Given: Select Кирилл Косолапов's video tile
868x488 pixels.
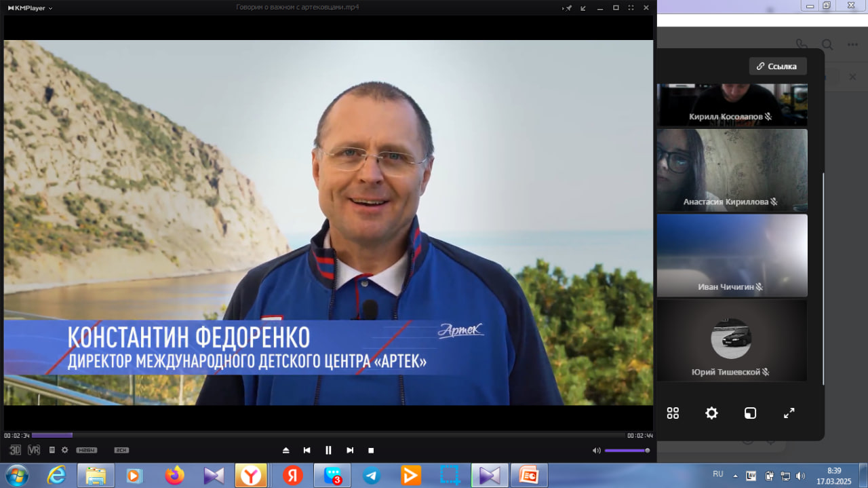Looking at the screenshot, I should point(732,105).
